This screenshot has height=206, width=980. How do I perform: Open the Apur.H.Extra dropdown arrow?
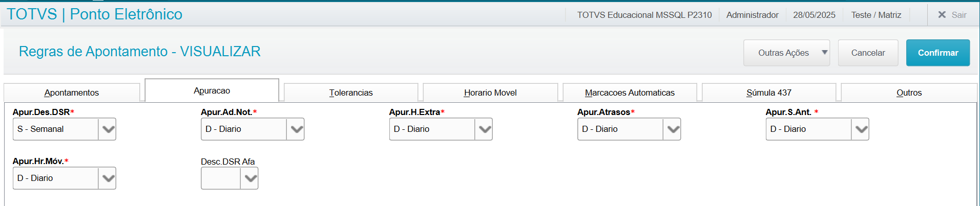(x=484, y=129)
